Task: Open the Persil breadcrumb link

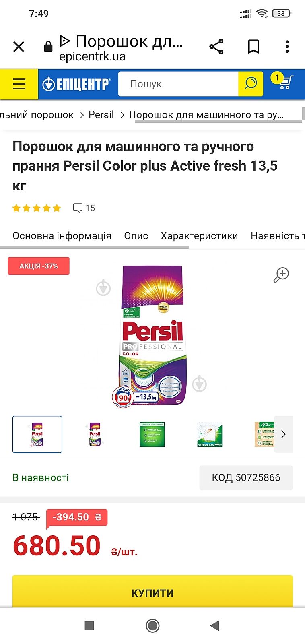Action: 101,115
